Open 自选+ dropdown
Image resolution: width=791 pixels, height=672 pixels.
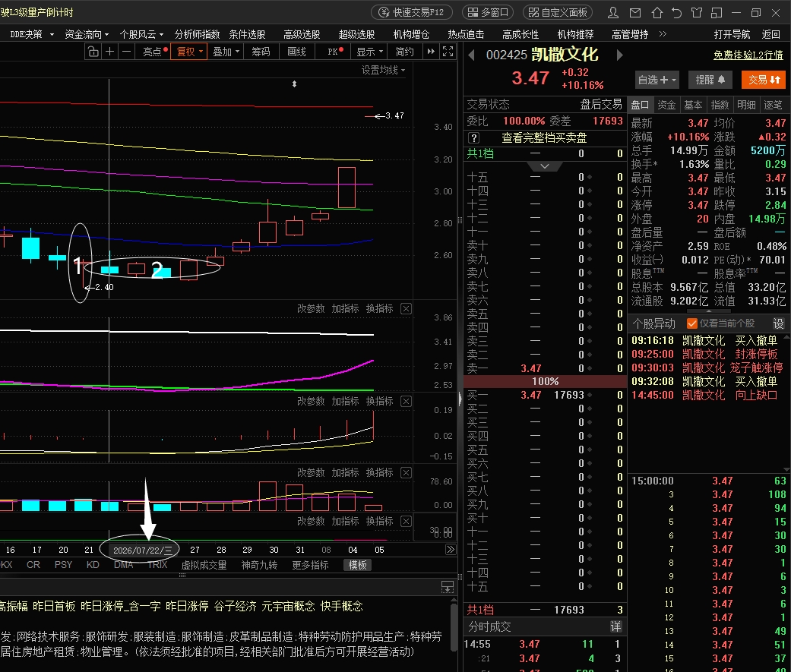click(x=657, y=80)
